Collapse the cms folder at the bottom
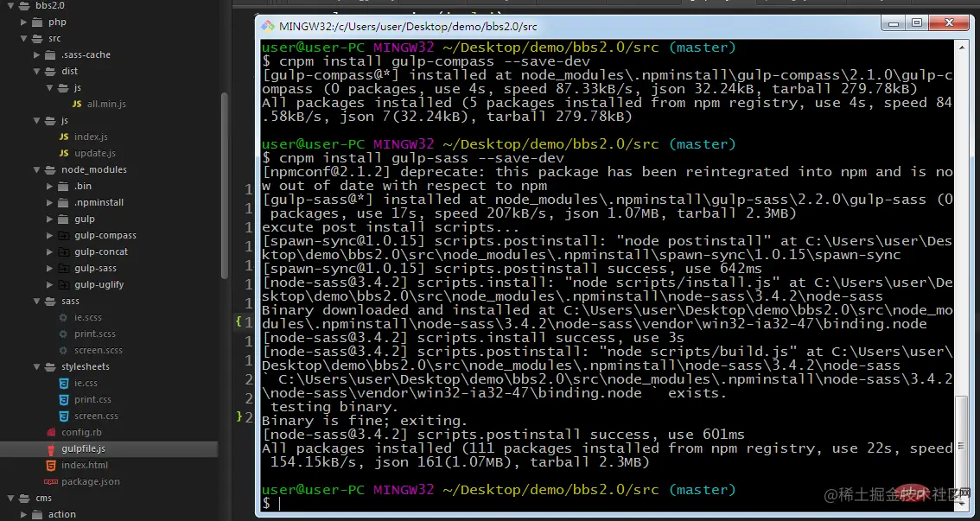Screen dimensions: 980x521 pyautogui.click(x=11, y=497)
